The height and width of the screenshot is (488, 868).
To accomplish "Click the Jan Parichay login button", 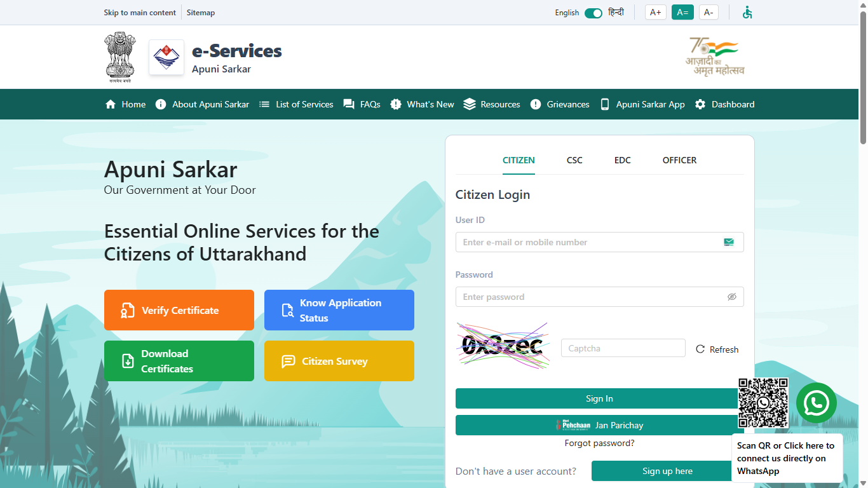I will pyautogui.click(x=599, y=425).
